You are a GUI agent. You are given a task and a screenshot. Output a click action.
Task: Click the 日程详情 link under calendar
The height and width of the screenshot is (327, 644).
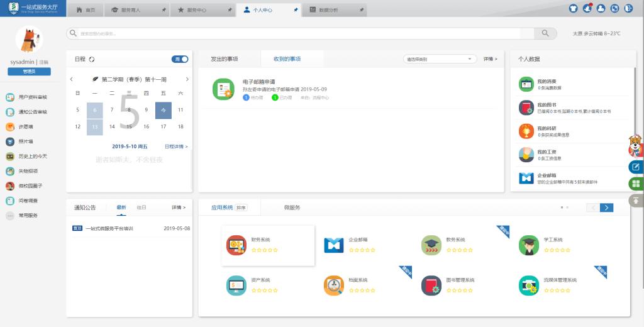(176, 147)
